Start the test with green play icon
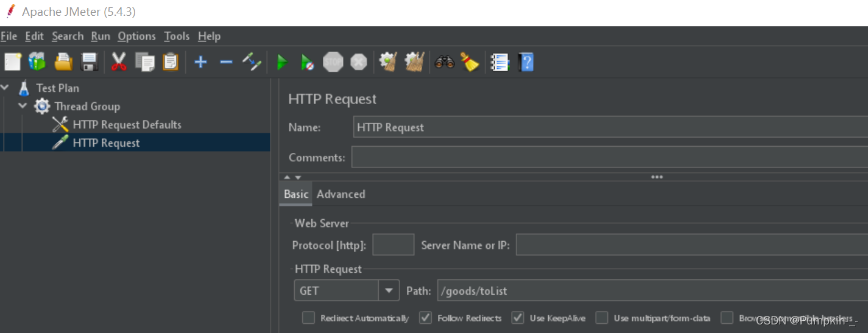Image resolution: width=868 pixels, height=333 pixels. [282, 61]
